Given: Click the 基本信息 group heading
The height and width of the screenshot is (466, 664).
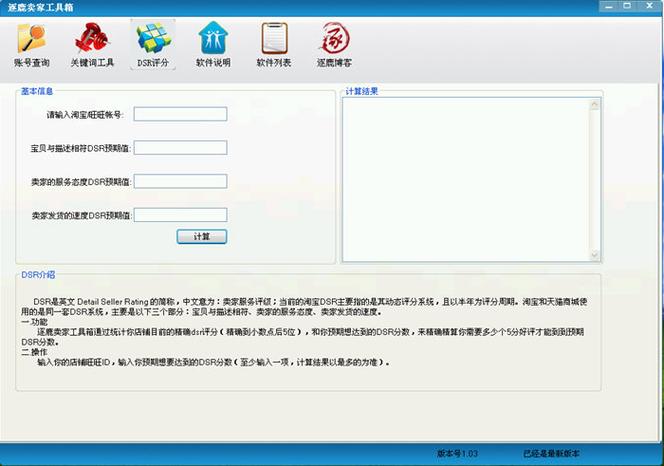Looking at the screenshot, I should [37, 91].
